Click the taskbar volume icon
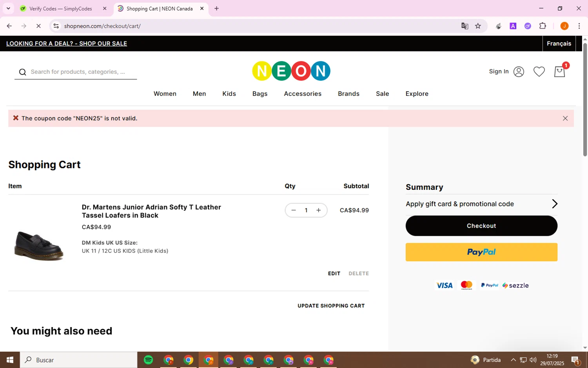 [x=533, y=360]
